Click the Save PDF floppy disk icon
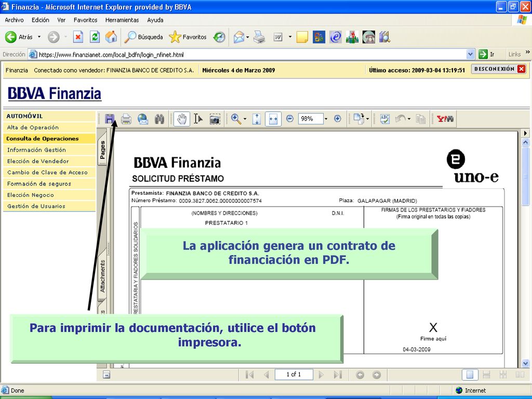 (x=109, y=119)
